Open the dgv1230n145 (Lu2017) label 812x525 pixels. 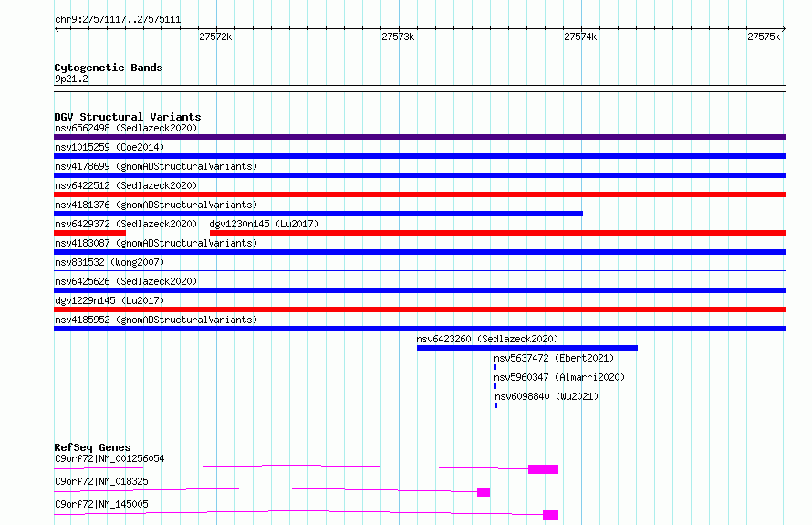tap(264, 224)
